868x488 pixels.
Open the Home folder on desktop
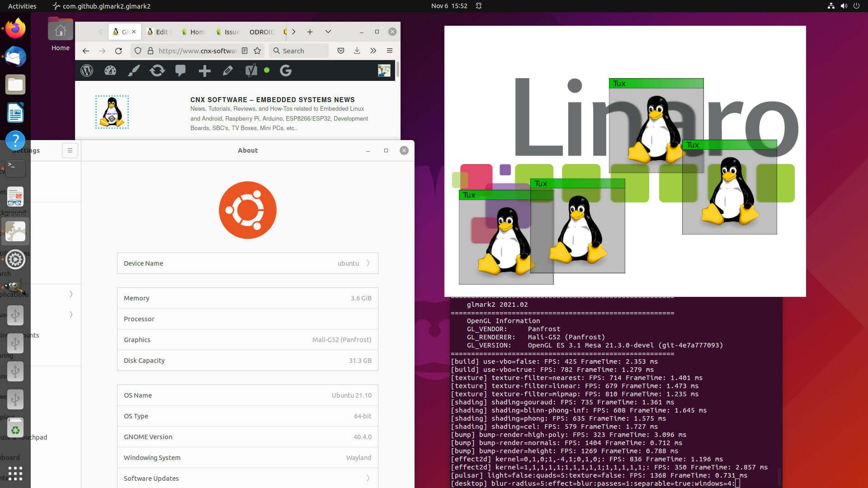(60, 35)
